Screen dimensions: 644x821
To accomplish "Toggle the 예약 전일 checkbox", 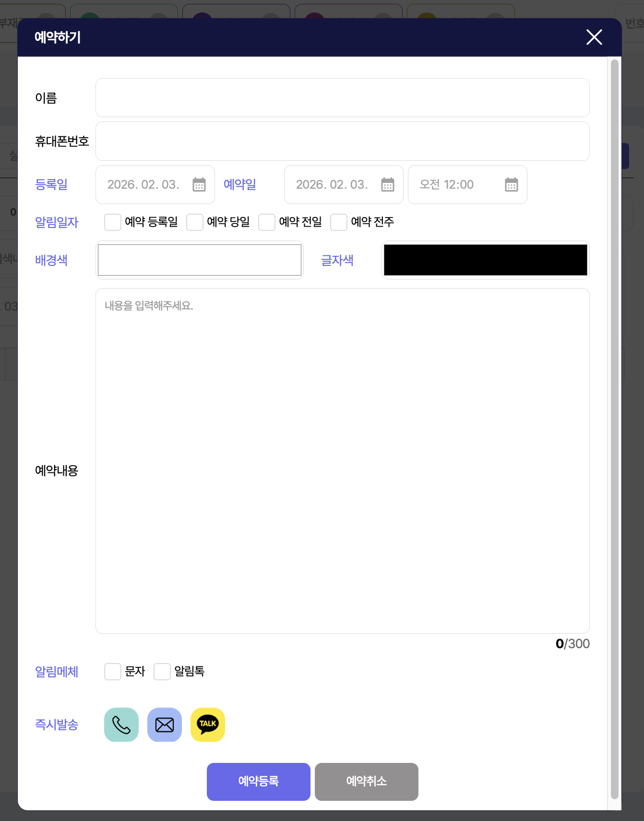I will click(x=267, y=222).
